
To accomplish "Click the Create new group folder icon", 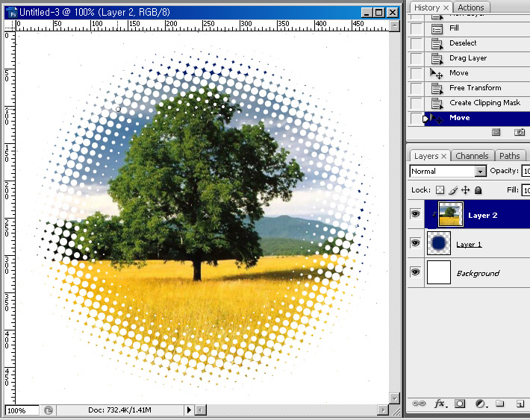I will [x=500, y=403].
